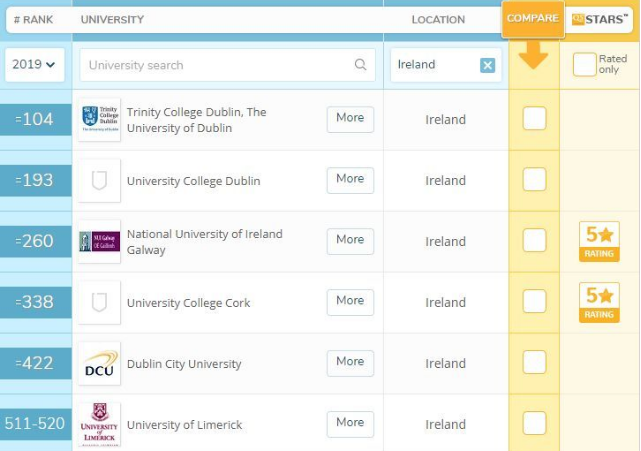641x451 pixels.
Task: Click NUI Galway logo
Action: point(100,242)
